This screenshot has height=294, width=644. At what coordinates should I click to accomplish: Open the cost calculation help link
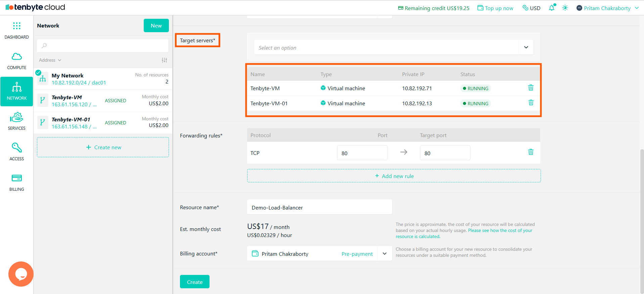click(x=464, y=233)
